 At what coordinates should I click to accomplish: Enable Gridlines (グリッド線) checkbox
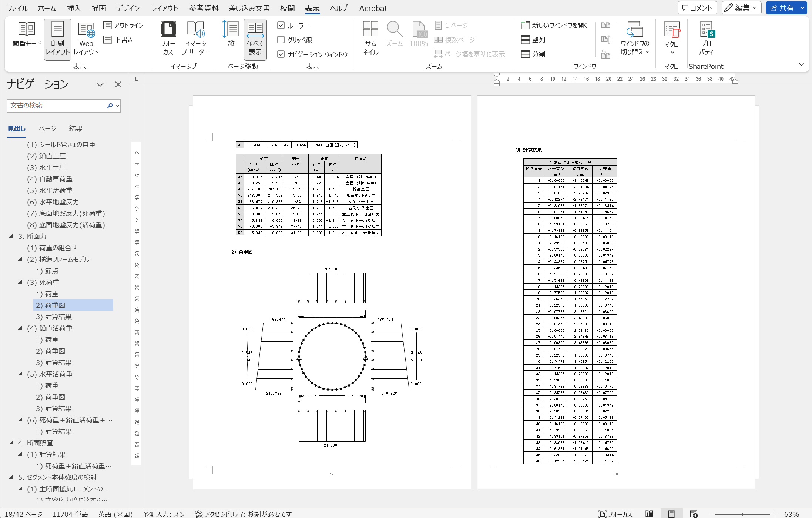(281, 40)
